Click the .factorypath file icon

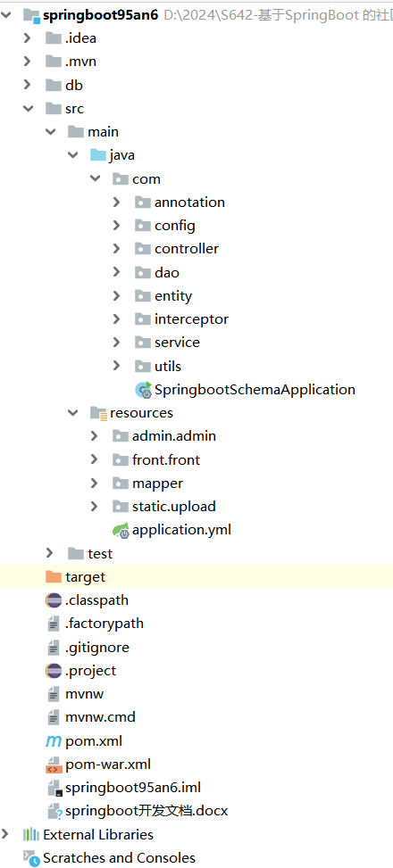54,624
